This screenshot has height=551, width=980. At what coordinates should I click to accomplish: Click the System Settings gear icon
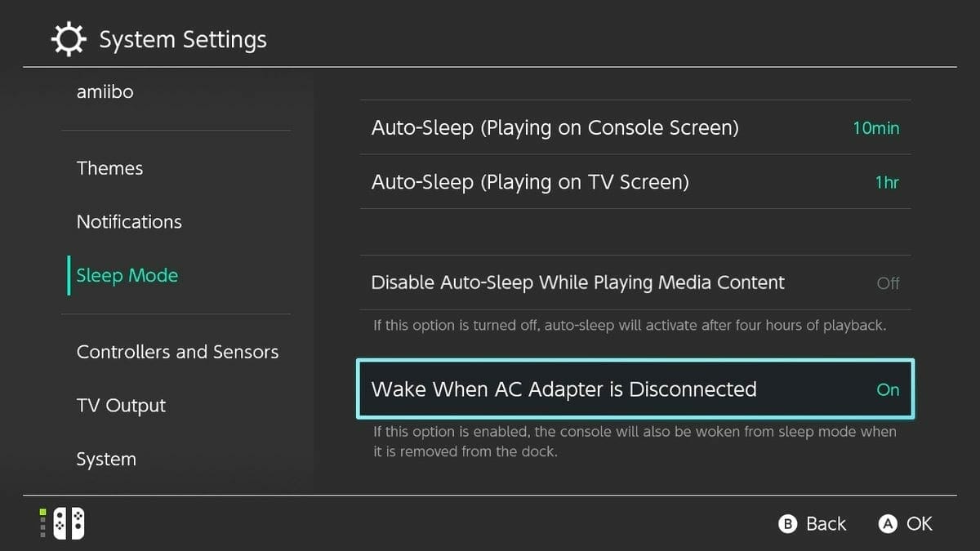point(69,38)
